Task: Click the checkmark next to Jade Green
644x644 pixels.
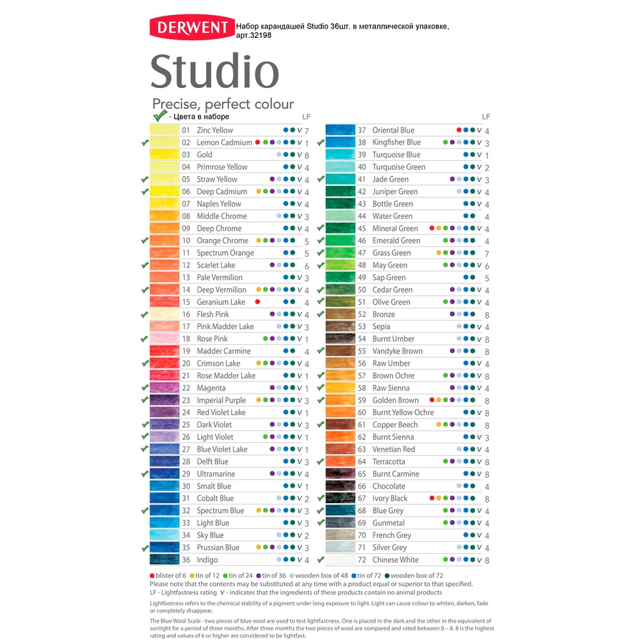Action: pos(321,179)
